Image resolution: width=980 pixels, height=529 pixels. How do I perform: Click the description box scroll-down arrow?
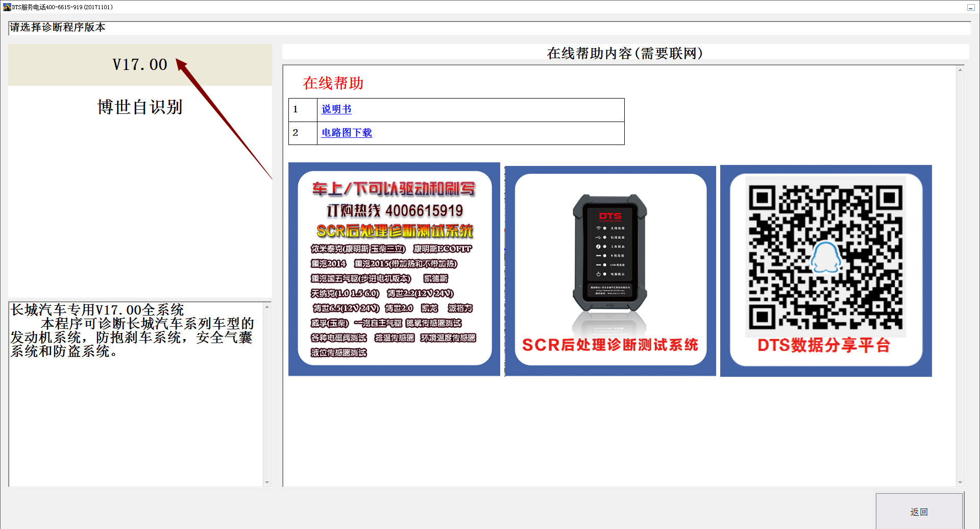point(267,482)
